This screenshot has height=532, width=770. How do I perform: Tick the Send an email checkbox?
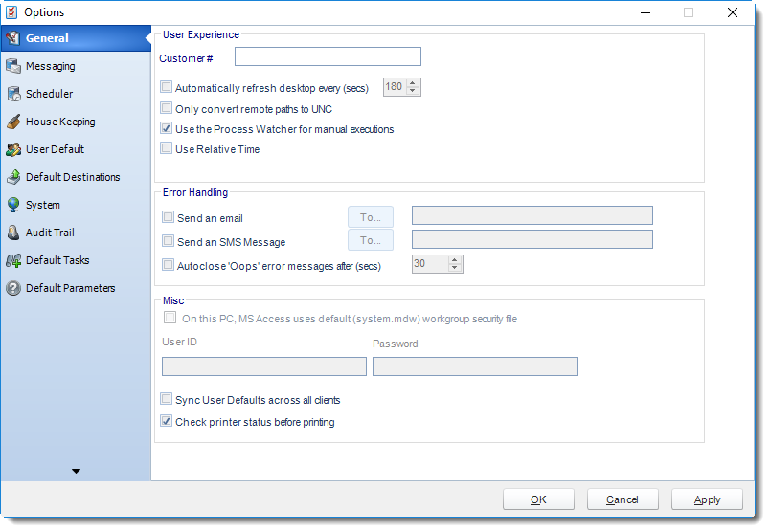click(x=168, y=216)
